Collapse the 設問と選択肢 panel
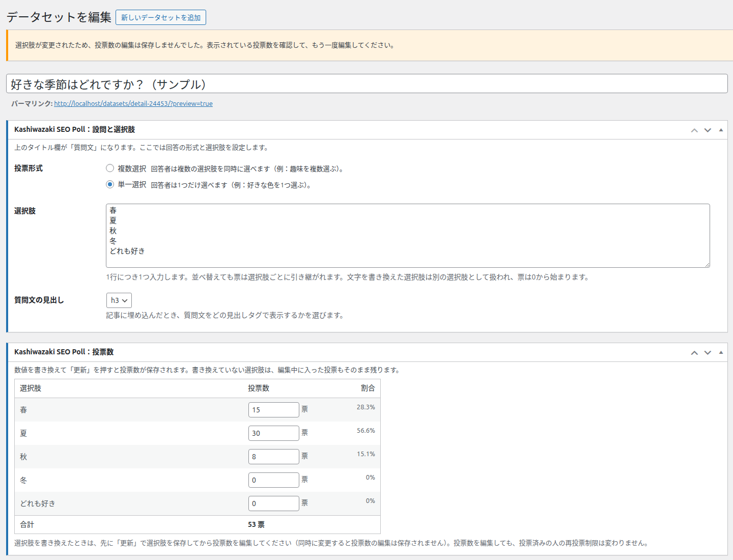The width and height of the screenshot is (733, 560). point(721,130)
